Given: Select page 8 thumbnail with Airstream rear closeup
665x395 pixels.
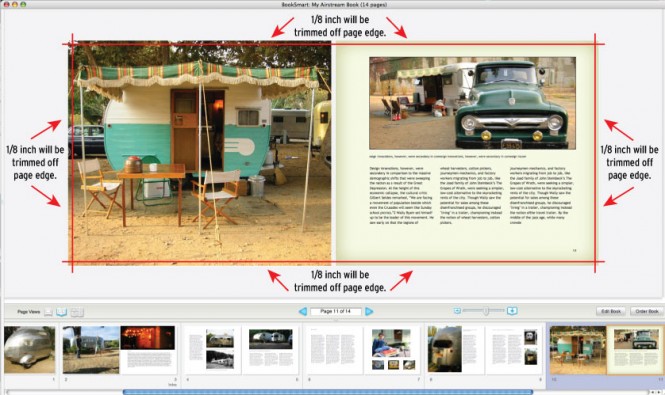Looking at the screenshot, I should (456, 350).
